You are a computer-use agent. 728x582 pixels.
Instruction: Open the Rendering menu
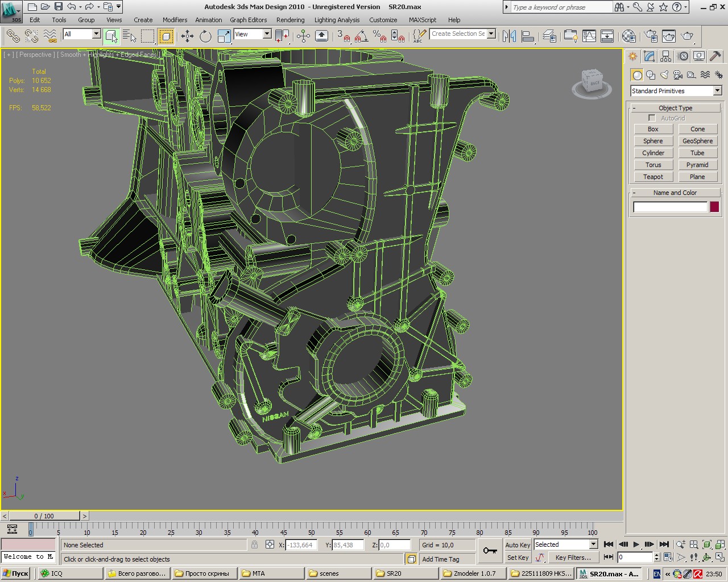point(290,20)
